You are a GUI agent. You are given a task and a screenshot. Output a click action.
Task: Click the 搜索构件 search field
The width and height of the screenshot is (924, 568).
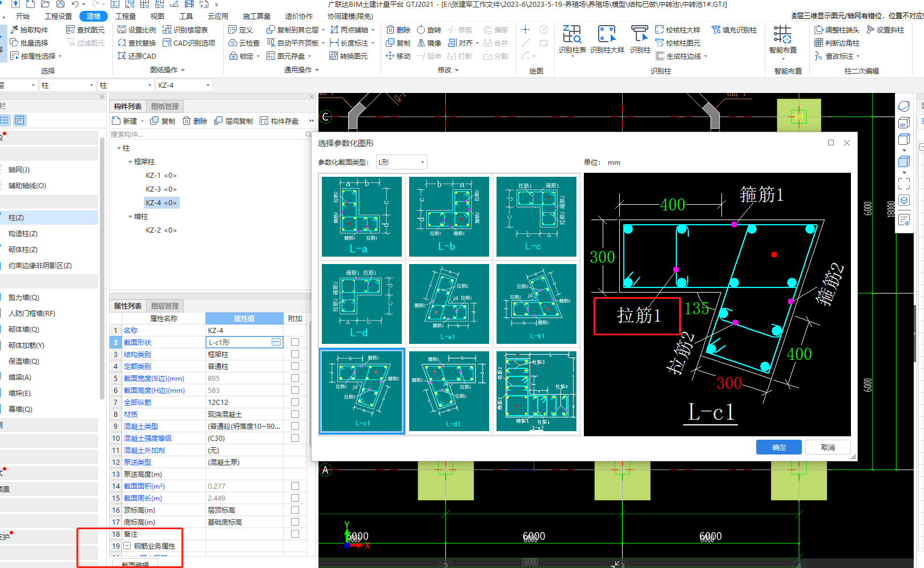pyautogui.click(x=208, y=135)
